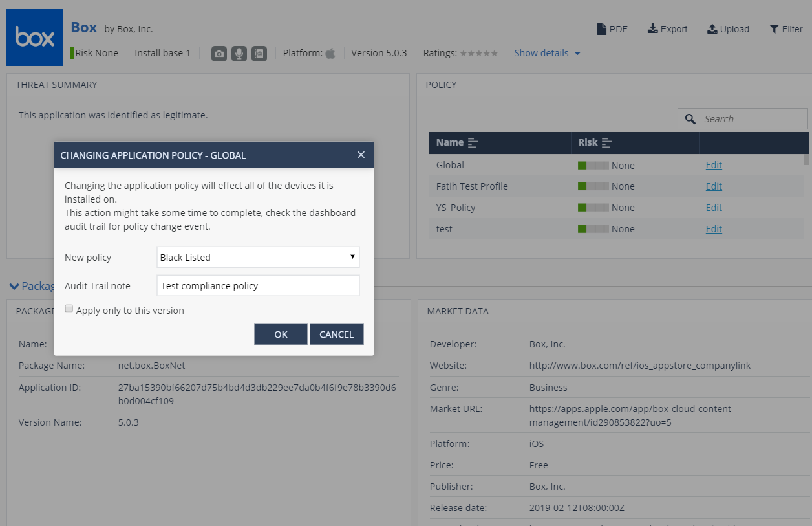The width and height of the screenshot is (812, 526).
Task: Click the microphone permission icon
Action: [x=239, y=54]
